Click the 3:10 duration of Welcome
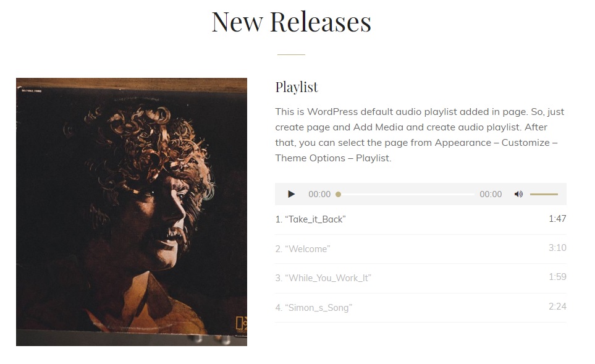 [557, 248]
